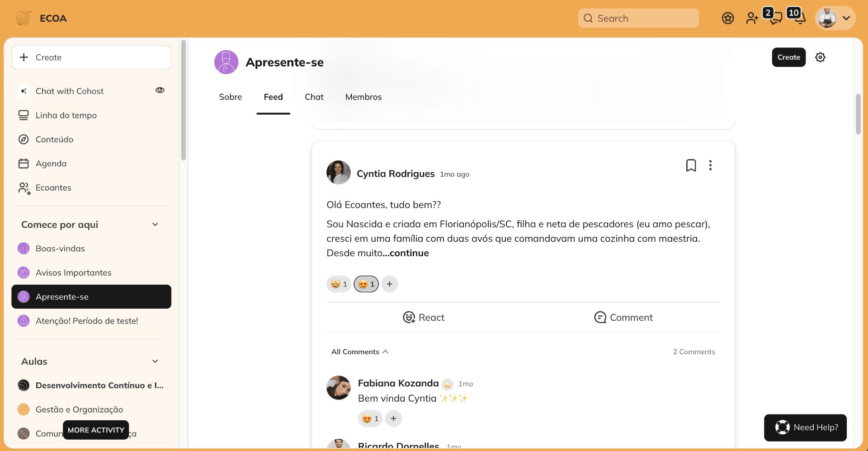Image resolution: width=868 pixels, height=451 pixels.
Task: Click the Apresente-se space avatar icon
Action: (226, 62)
